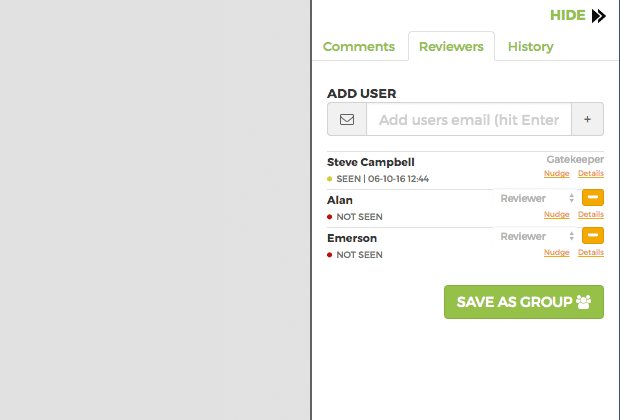Nudge Alan
This screenshot has width=620, height=420.
pyautogui.click(x=556, y=214)
